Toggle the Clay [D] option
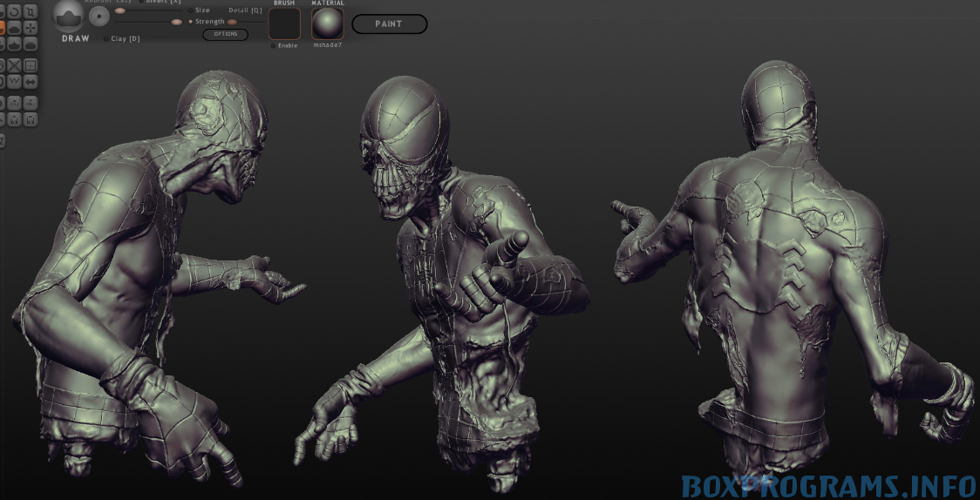 click(x=122, y=38)
